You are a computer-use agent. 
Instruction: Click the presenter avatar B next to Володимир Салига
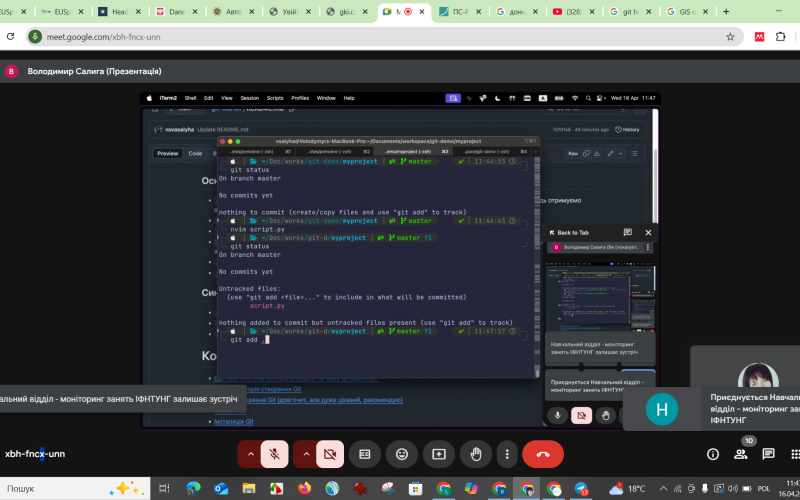pos(11,71)
